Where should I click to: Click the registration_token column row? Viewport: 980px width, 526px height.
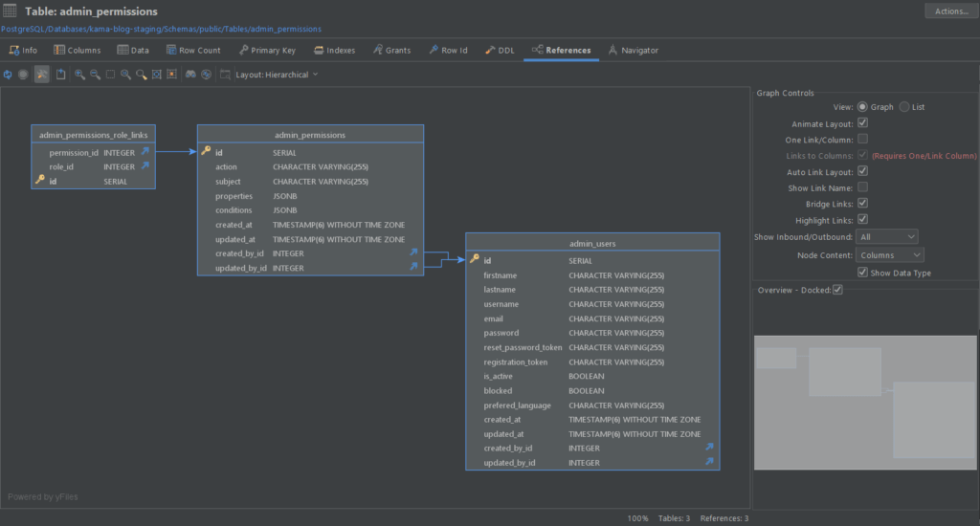tap(592, 362)
